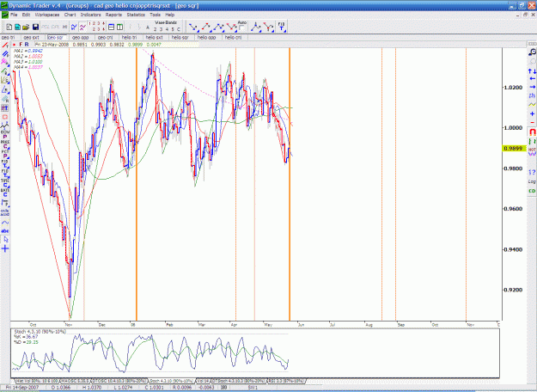Select the arrow pointer tool in sidebar
537x392 pixels.
5,240
